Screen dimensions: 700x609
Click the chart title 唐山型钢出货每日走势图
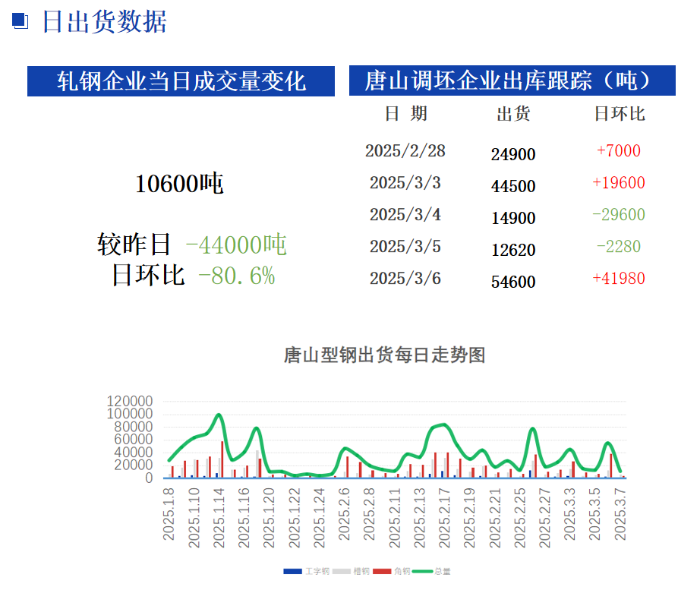[383, 355]
